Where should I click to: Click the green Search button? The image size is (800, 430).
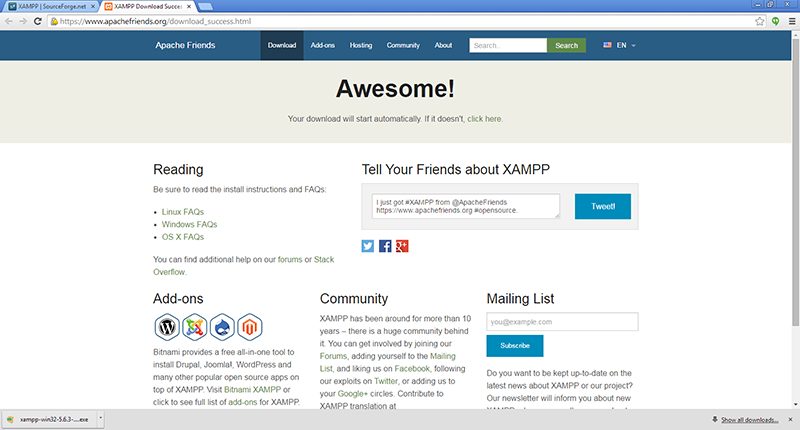click(566, 45)
